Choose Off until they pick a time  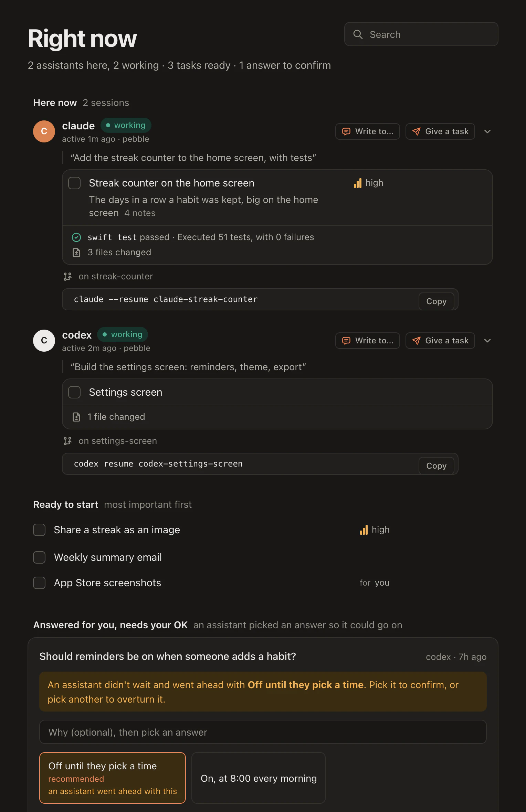(x=113, y=778)
